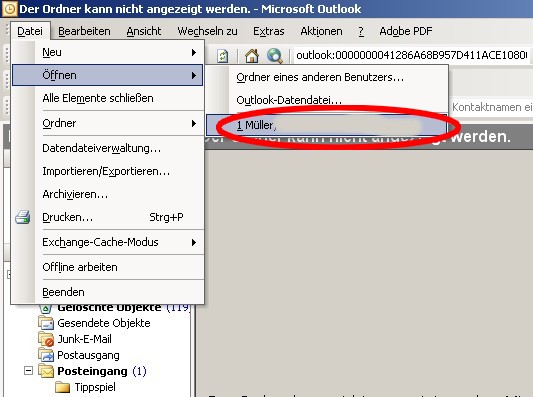This screenshot has width=533, height=397.
Task: Open the Ansicht menu
Action: pyautogui.click(x=144, y=31)
